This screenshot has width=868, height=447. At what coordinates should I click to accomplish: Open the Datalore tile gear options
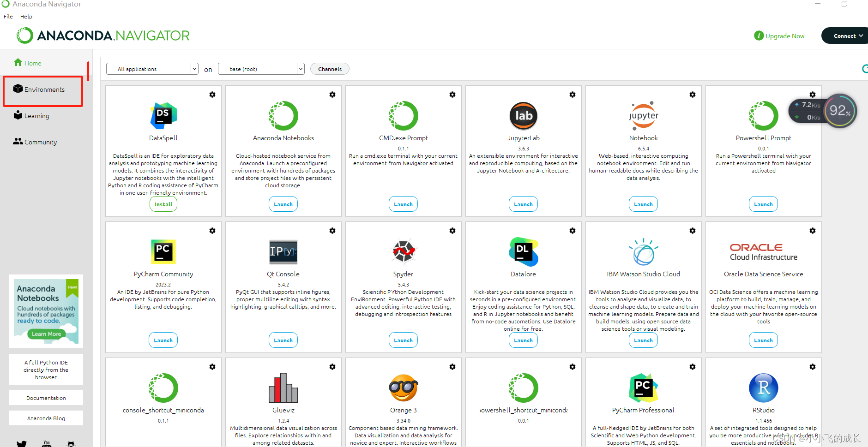point(573,231)
